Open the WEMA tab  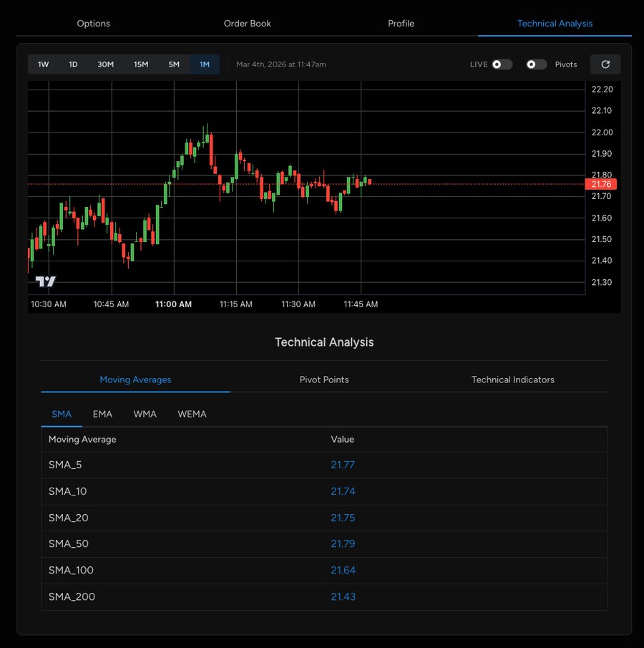tap(192, 414)
